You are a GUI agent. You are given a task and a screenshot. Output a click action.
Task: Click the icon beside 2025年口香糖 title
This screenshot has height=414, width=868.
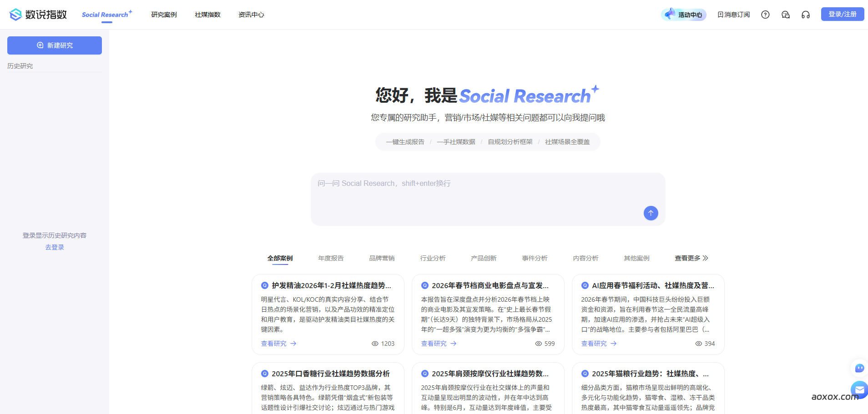(264, 374)
